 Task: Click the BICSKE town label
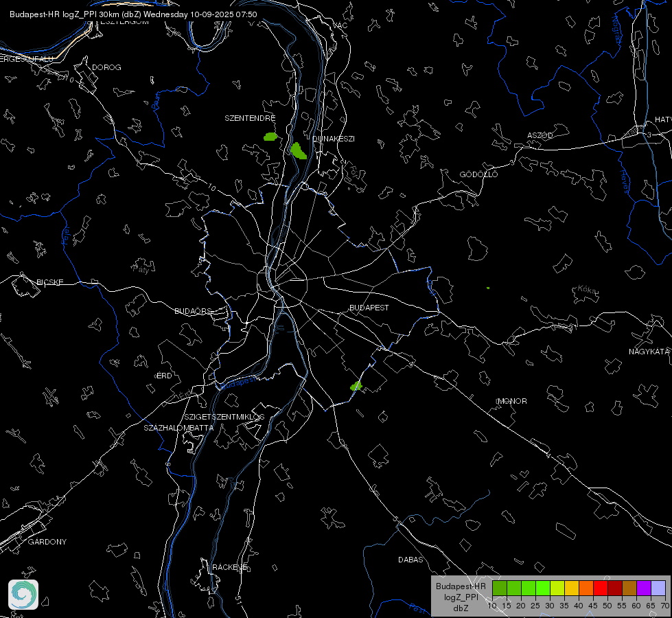pos(49,282)
